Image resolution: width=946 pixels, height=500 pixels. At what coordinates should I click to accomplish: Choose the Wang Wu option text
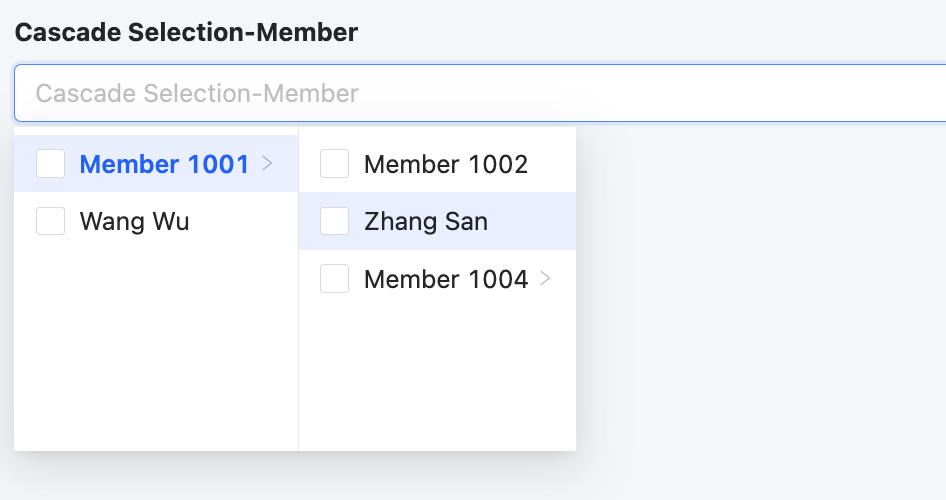134,221
